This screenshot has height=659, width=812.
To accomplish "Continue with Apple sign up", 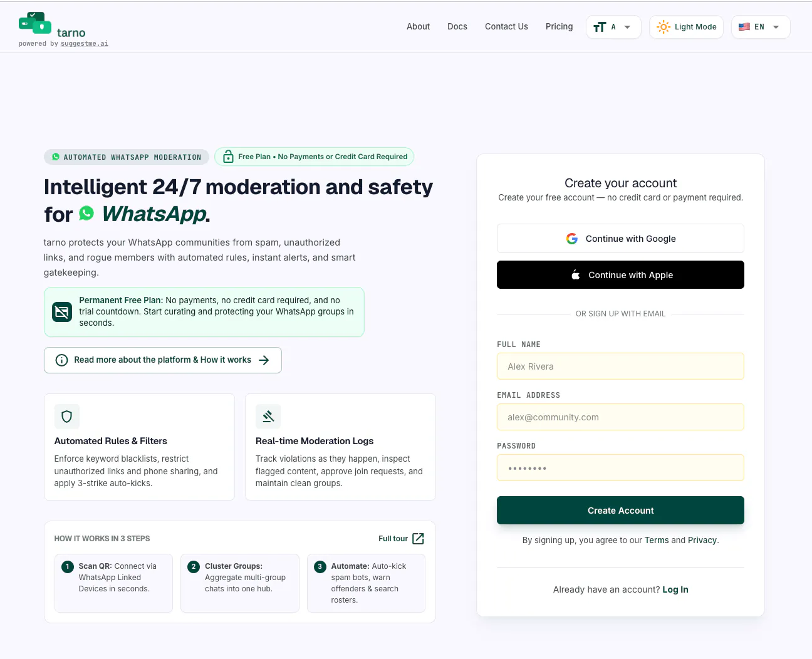I will coord(620,275).
